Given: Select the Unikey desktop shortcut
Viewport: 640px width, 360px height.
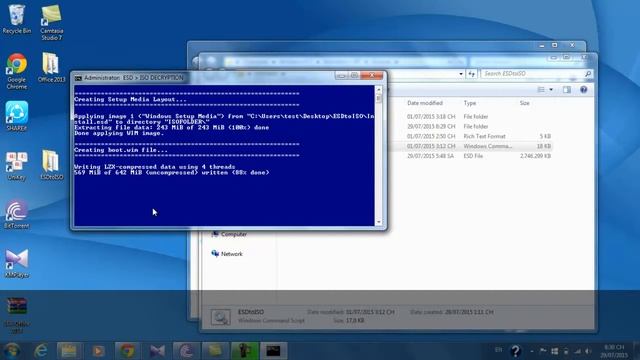Looking at the screenshot, I should (16, 166).
